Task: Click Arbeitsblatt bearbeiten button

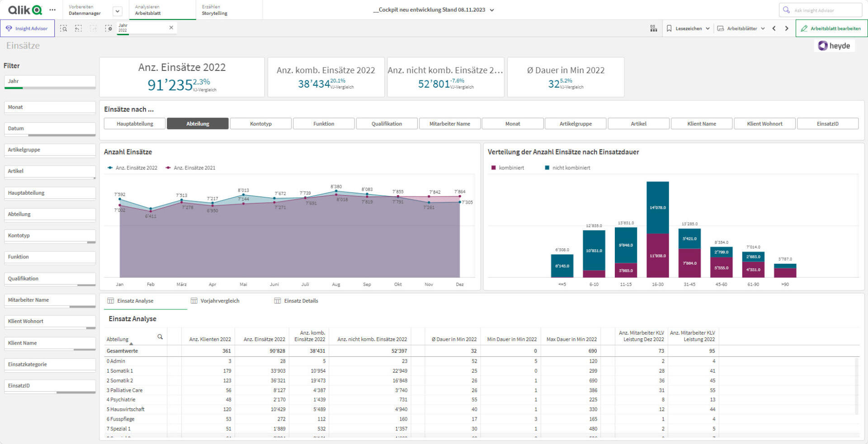Action: coord(831,28)
